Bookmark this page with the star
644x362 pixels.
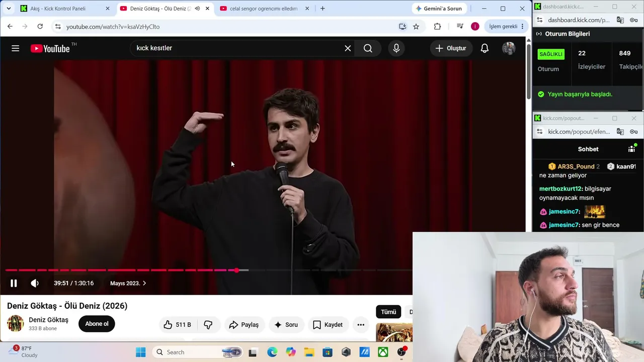[416, 27]
